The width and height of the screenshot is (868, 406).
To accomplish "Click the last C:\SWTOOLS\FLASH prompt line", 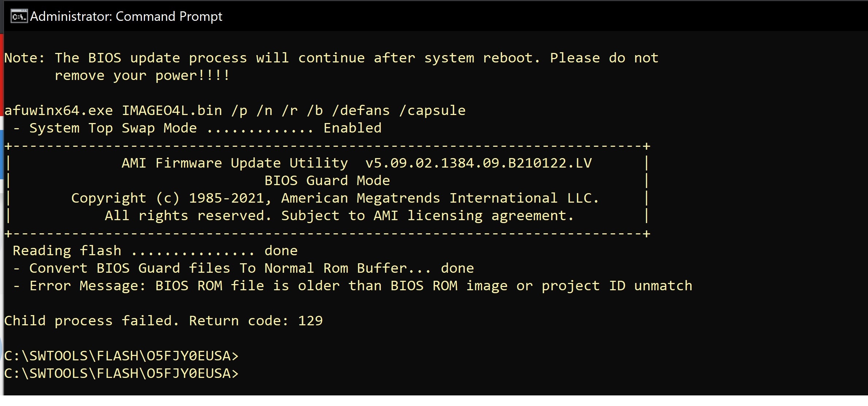I will [121, 374].
